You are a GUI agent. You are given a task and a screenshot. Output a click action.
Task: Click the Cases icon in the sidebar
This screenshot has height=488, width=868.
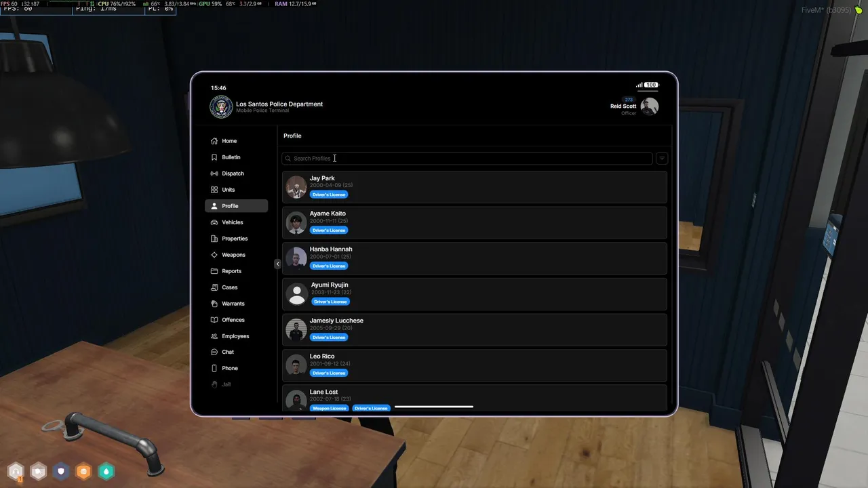[x=214, y=287]
